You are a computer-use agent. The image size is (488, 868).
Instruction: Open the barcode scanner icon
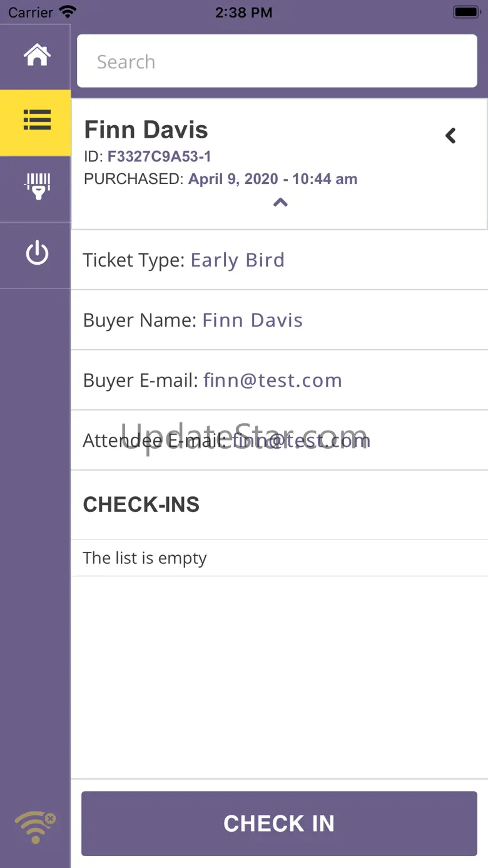coord(37,186)
